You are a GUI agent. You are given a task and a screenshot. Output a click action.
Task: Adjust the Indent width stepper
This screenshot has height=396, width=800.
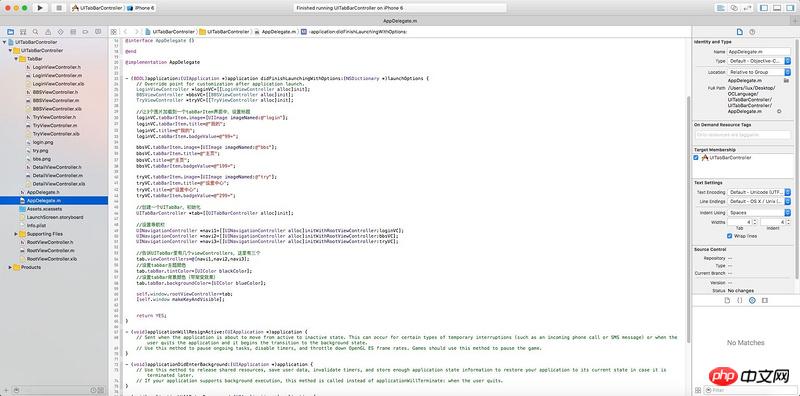788,222
